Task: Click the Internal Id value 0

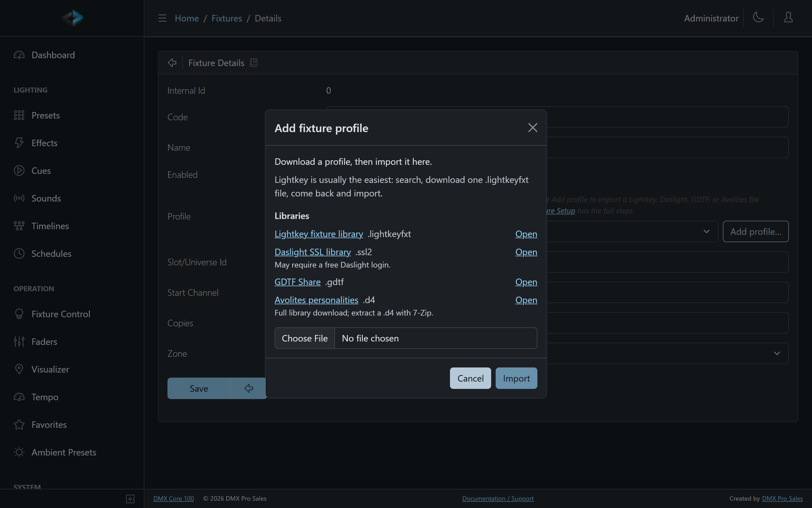Action: pos(328,90)
